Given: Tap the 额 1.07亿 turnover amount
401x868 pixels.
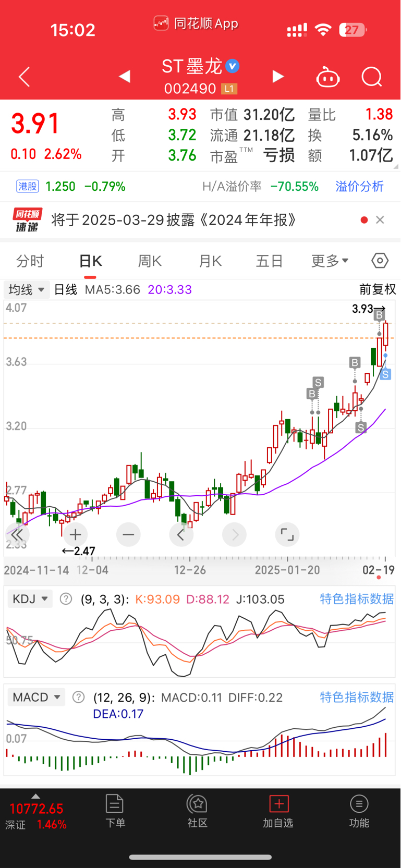Looking at the screenshot, I should coord(371,155).
